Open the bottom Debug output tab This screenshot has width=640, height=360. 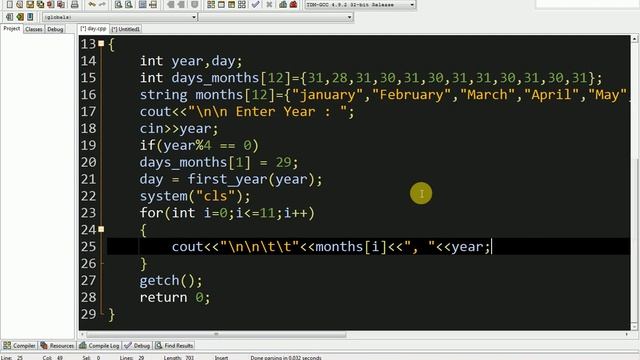137,346
